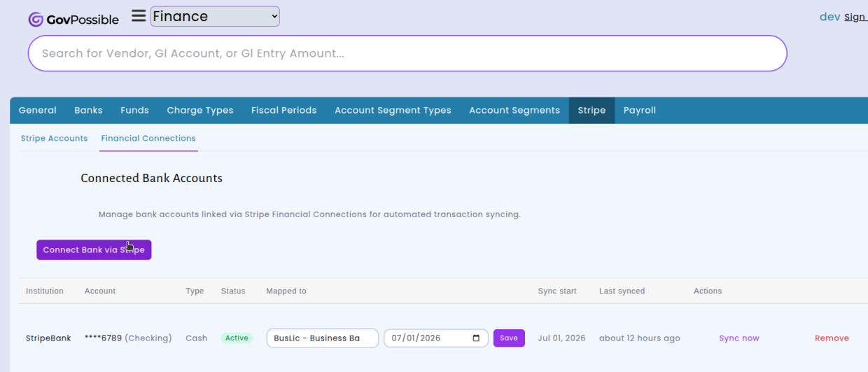This screenshot has height=372, width=868.
Task: Open the Fiscal Periods tab
Action: [x=284, y=110]
